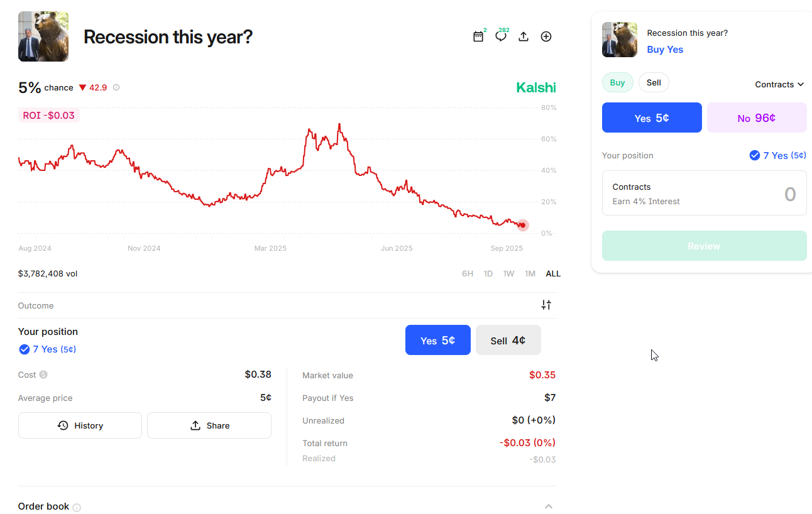Image resolution: width=812 pixels, height=514 pixels.
Task: Choose the No 96¢ option
Action: click(756, 118)
